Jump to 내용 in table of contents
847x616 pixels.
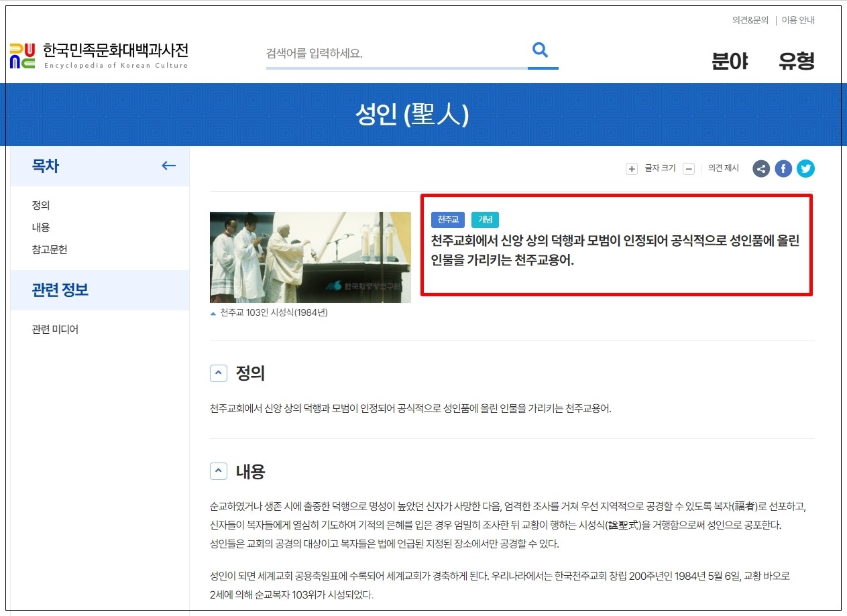click(41, 227)
